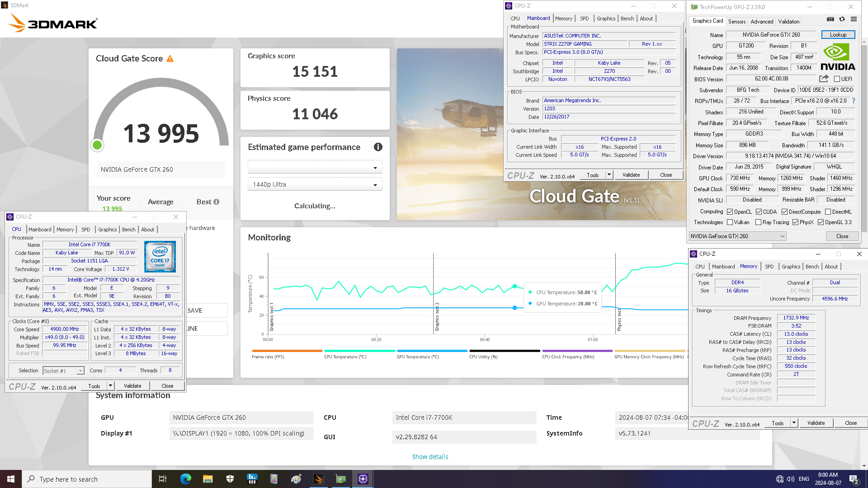Click the GPU-Z refresh icon
This screenshot has width=868, height=488.
[x=842, y=19]
